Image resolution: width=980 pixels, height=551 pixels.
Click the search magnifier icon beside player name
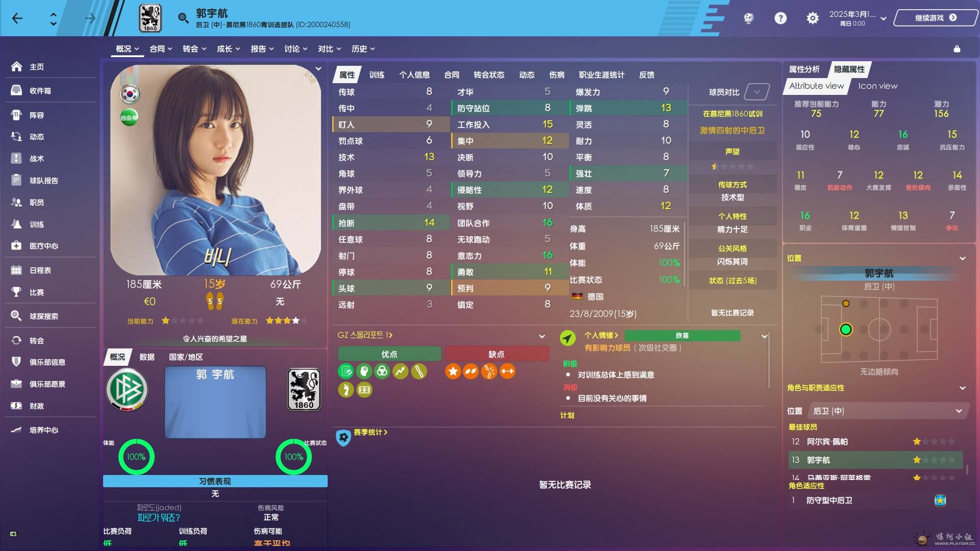[x=183, y=19]
